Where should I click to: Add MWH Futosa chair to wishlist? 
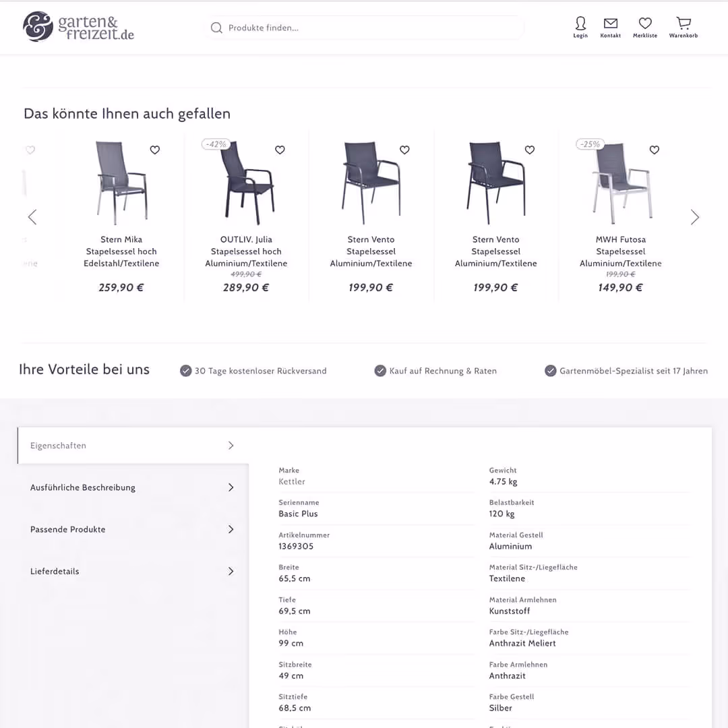click(654, 150)
